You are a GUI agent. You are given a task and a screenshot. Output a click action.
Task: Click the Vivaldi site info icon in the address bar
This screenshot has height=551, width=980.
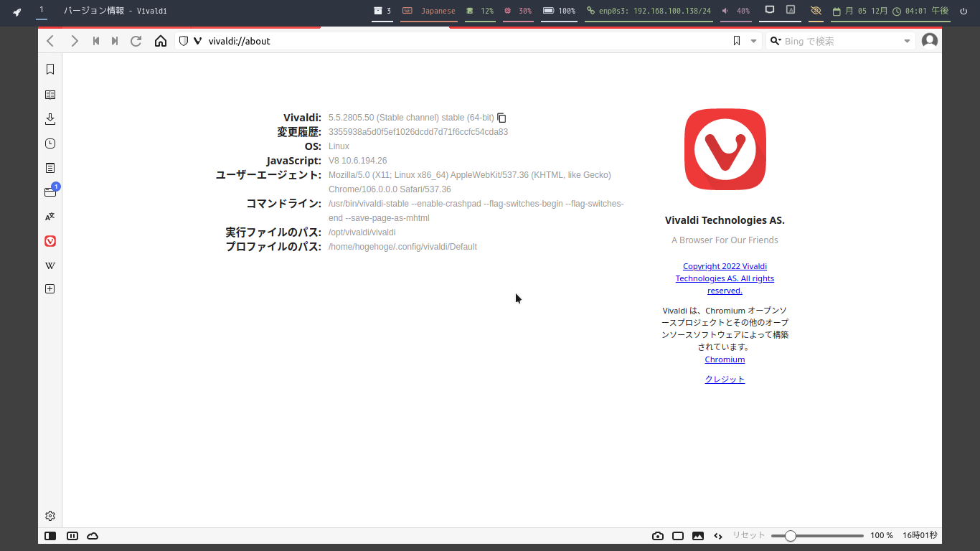[198, 41]
